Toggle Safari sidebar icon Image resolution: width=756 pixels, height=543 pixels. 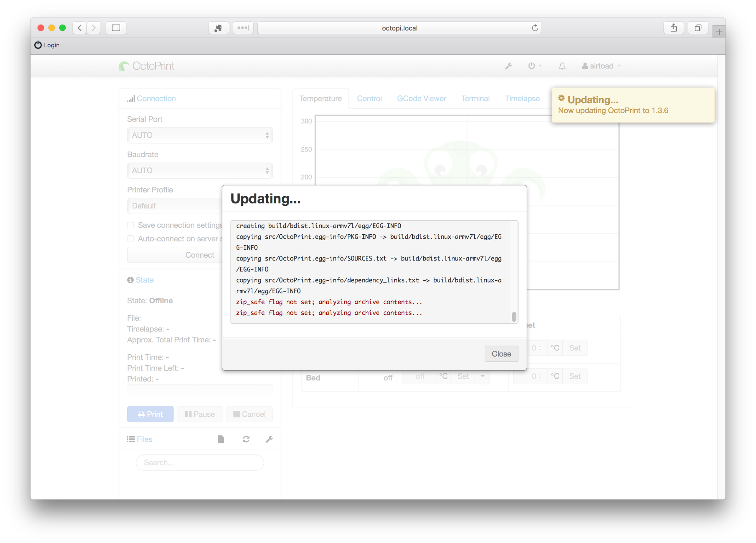click(x=116, y=28)
